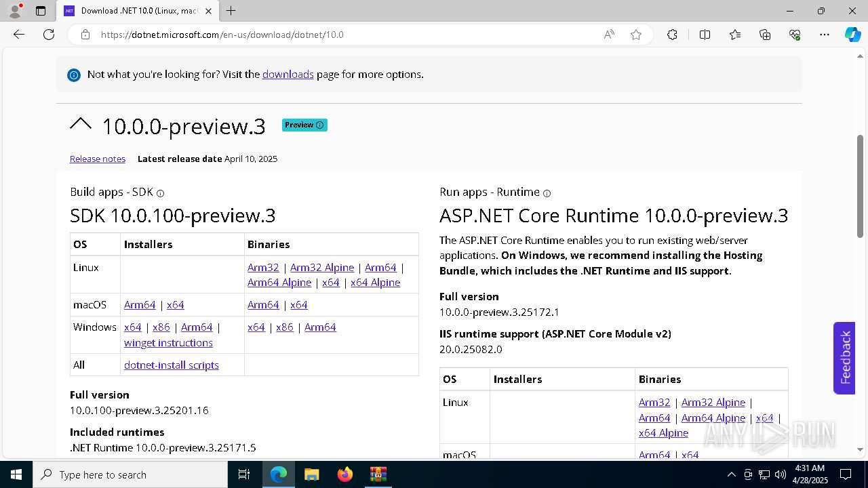Open the Release notes link
The image size is (868, 488).
tap(98, 159)
